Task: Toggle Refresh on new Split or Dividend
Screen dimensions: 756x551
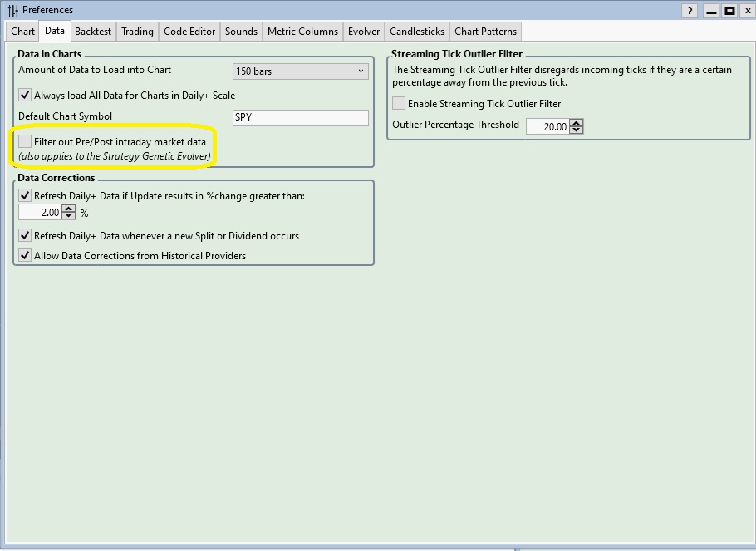Action: 25,236
